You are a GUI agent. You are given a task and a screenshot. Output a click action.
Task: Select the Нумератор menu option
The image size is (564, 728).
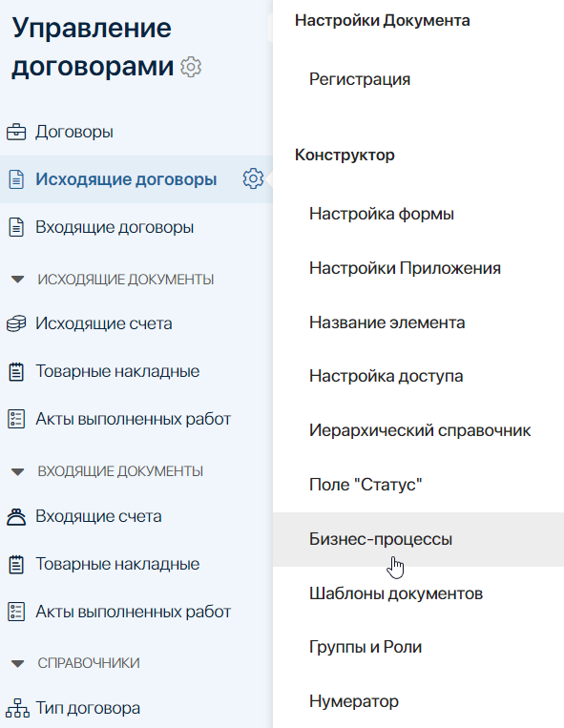(354, 701)
